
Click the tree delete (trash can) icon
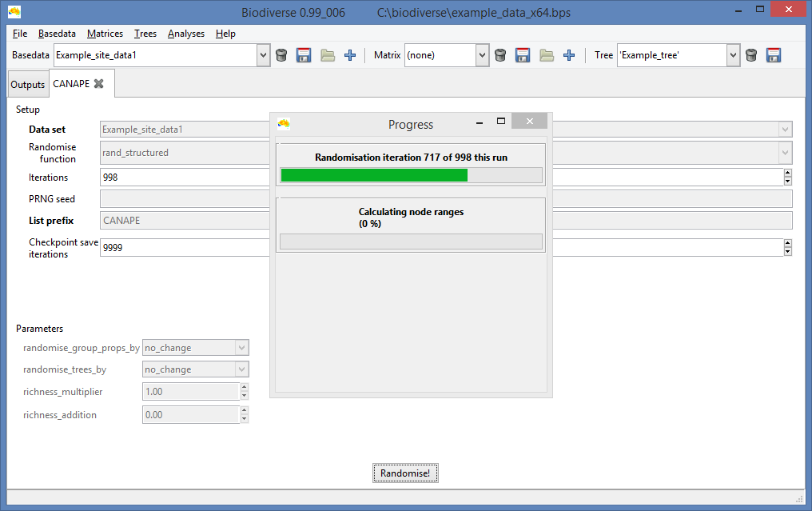(x=751, y=55)
